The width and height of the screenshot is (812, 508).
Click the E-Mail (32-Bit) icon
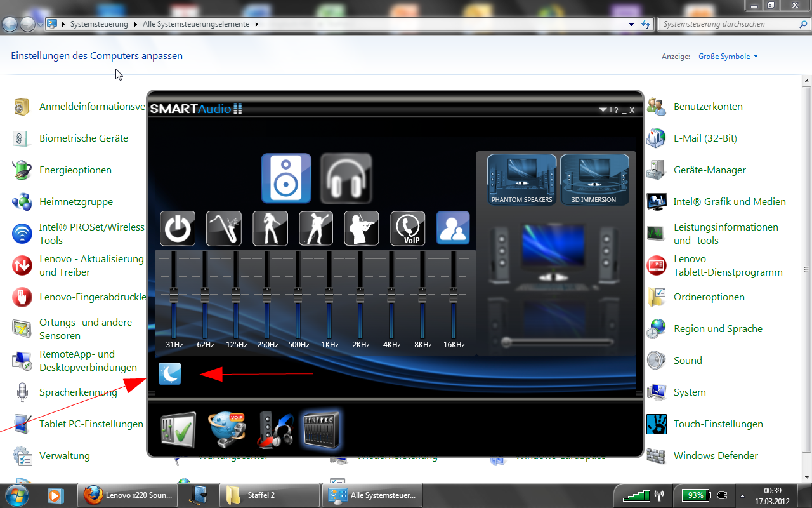[656, 138]
